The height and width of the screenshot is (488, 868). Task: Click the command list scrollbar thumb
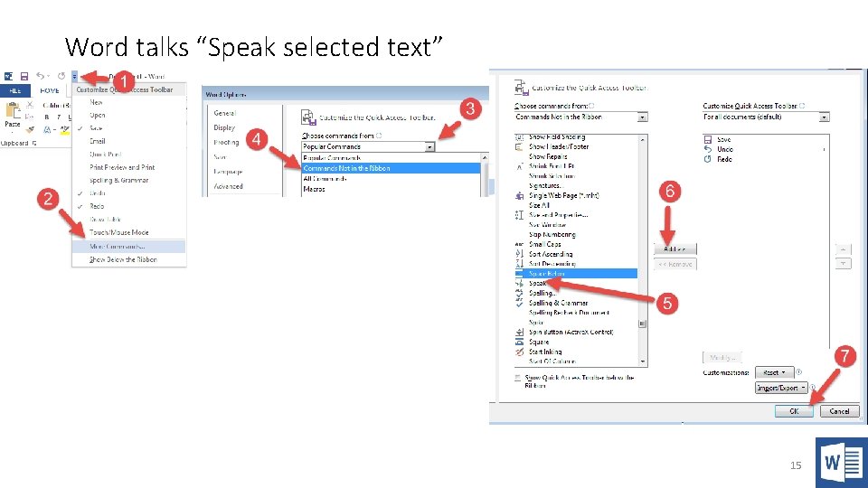click(642, 324)
